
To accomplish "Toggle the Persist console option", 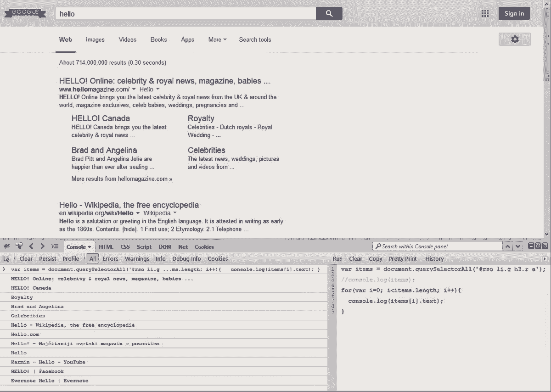I will click(x=48, y=258).
